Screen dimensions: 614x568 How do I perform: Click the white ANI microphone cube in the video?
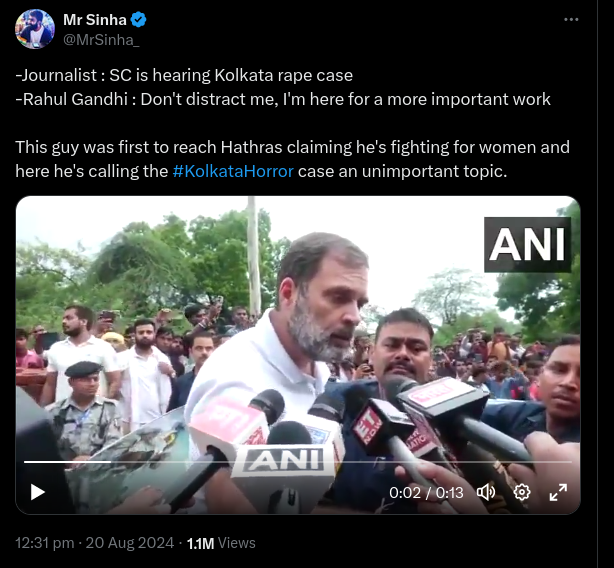tap(283, 461)
